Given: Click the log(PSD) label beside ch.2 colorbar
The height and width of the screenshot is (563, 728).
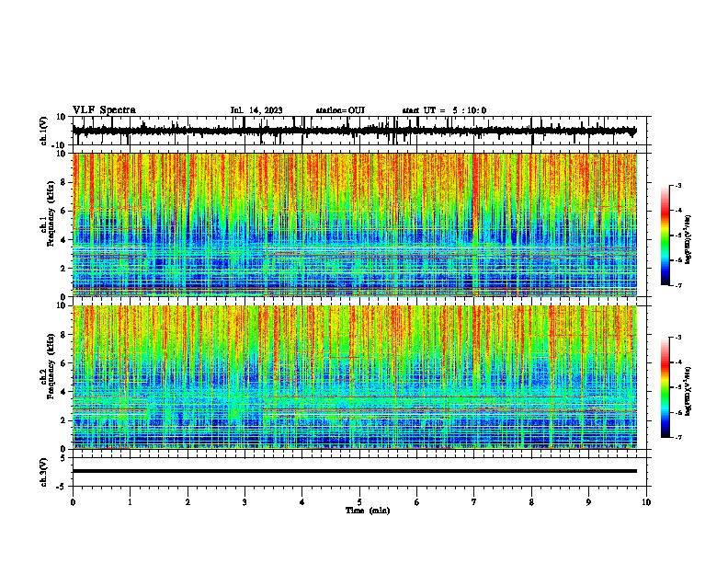Looking at the screenshot, I should coord(688,392).
